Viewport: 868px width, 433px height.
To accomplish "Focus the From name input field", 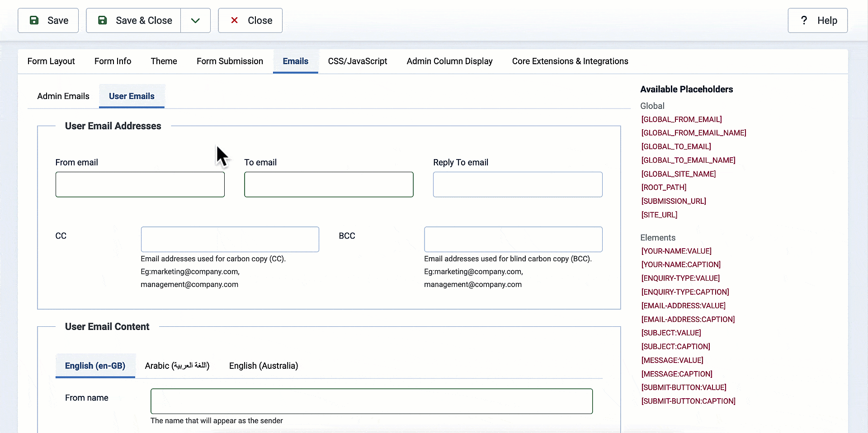I will 372,401.
